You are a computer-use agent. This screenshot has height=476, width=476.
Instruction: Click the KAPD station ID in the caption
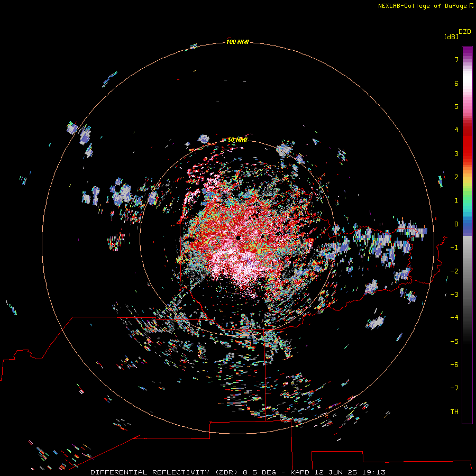tap(300, 472)
